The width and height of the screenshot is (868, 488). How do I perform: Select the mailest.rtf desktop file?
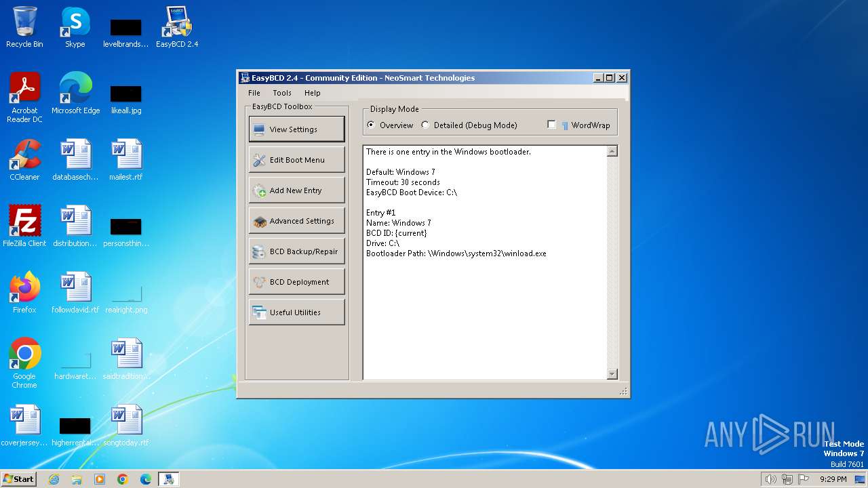[126, 160]
